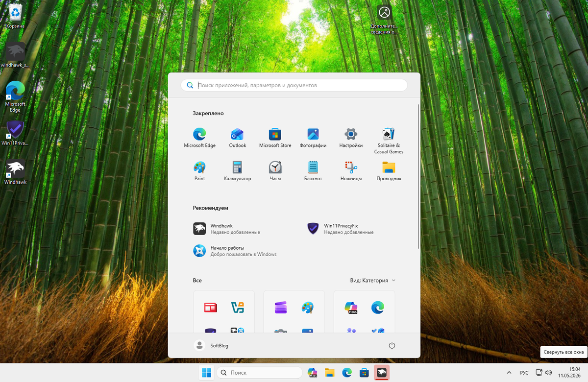Open the Фотографии app
This screenshot has height=382, width=588.
pos(313,138)
